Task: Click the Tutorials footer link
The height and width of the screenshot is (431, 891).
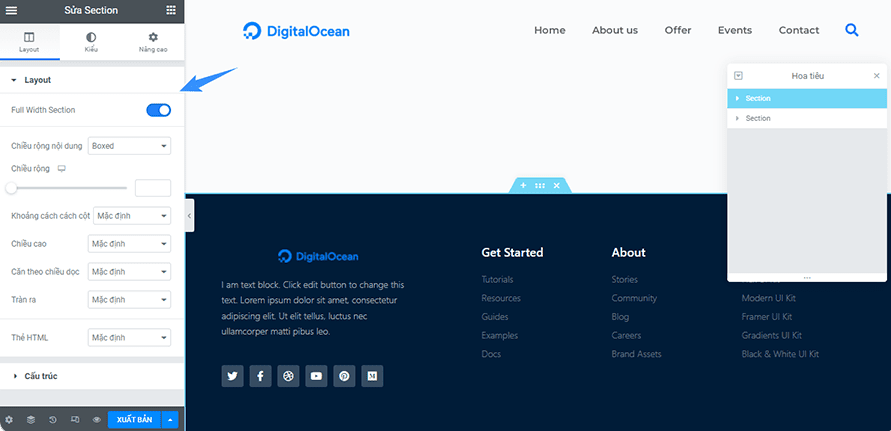Action: [497, 279]
